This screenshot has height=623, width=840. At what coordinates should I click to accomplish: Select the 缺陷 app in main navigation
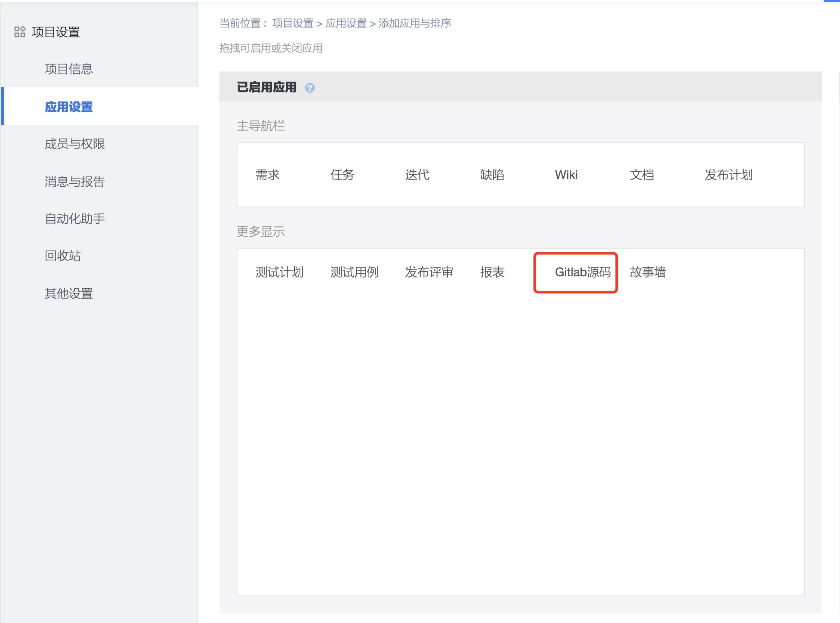(x=492, y=175)
